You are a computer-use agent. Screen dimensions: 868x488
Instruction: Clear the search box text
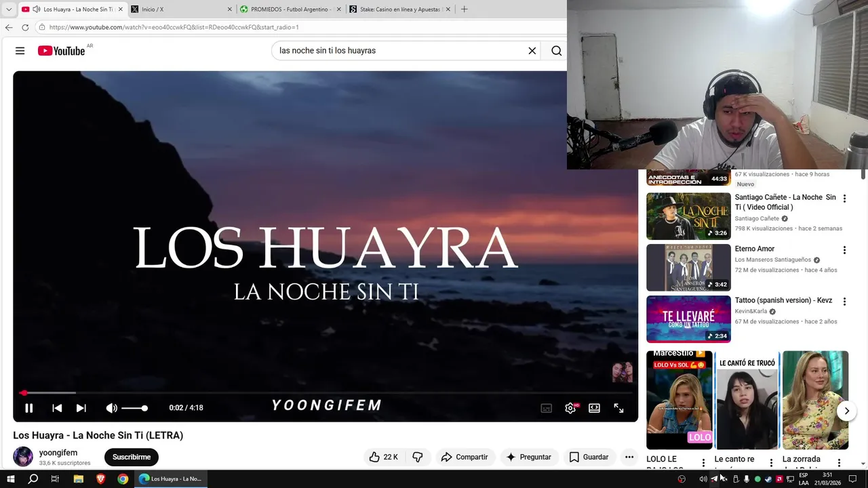[532, 51]
